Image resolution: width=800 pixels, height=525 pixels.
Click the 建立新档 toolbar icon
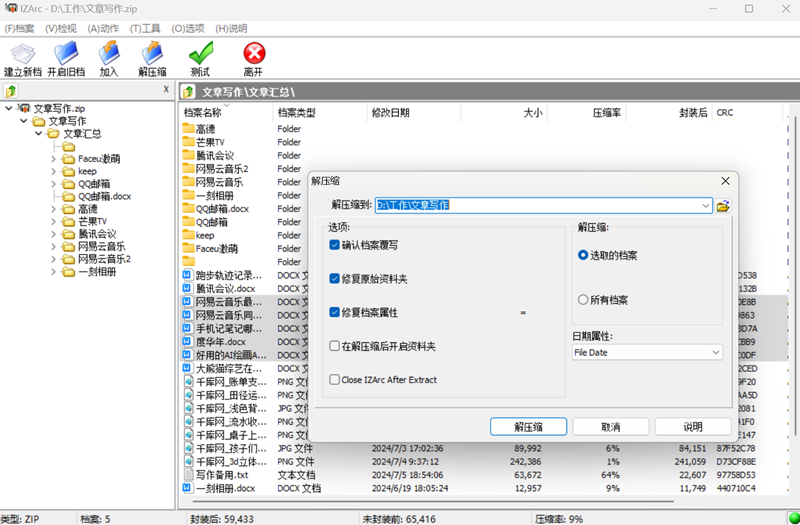22,54
